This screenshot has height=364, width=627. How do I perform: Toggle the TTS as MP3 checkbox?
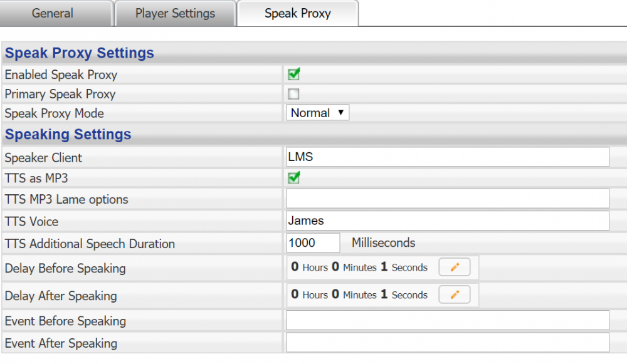293,178
